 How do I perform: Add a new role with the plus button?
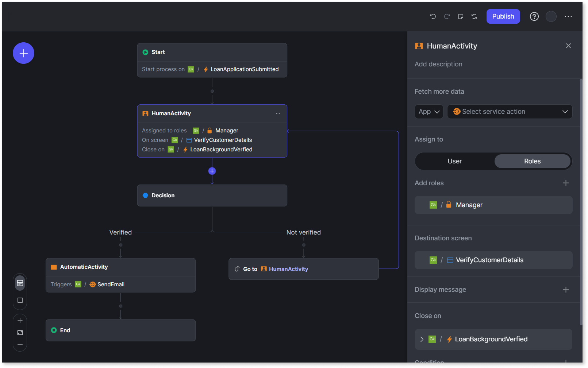tap(566, 183)
